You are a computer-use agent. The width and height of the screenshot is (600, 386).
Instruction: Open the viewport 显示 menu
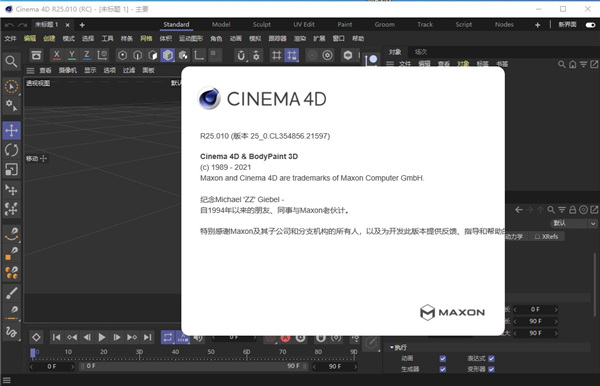coord(90,70)
